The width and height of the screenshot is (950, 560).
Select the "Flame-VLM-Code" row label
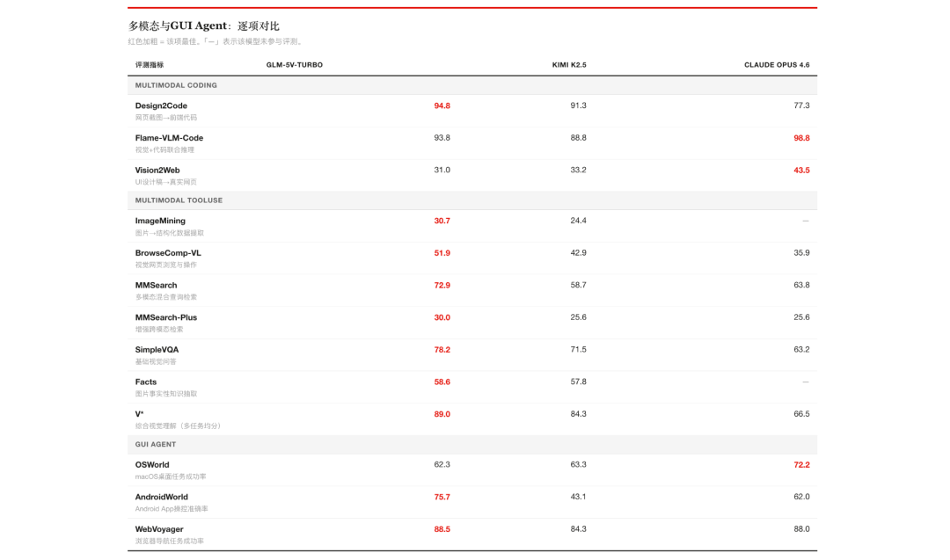(x=169, y=138)
